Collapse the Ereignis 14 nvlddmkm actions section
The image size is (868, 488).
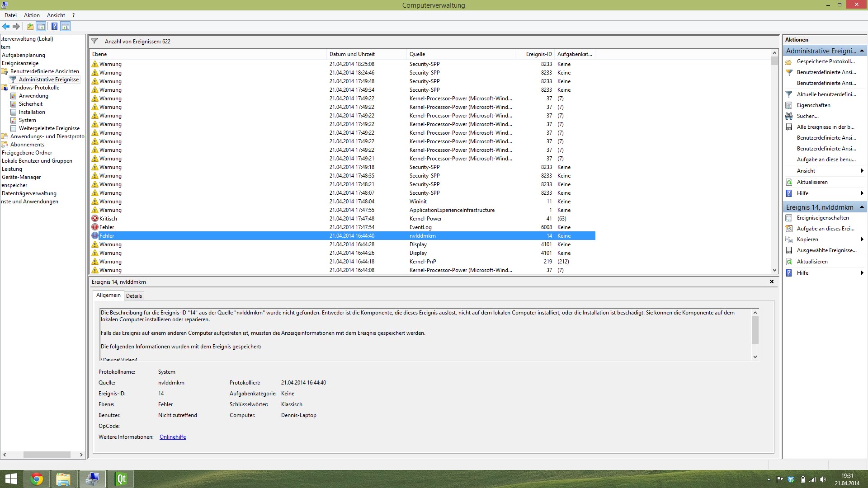pyautogui.click(x=862, y=207)
